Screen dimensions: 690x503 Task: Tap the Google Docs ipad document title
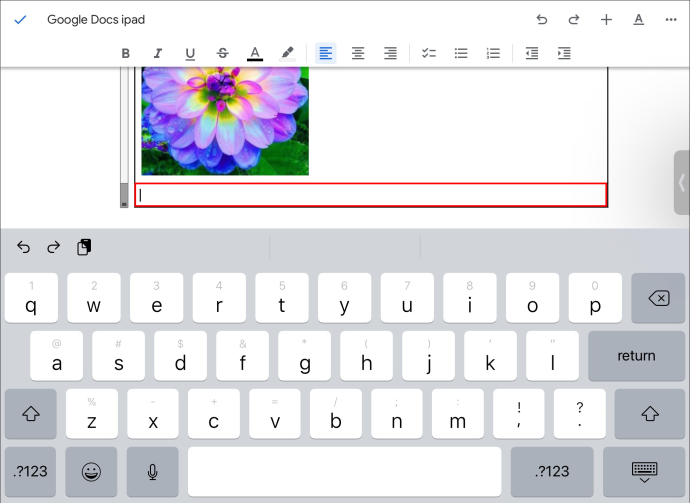point(96,20)
